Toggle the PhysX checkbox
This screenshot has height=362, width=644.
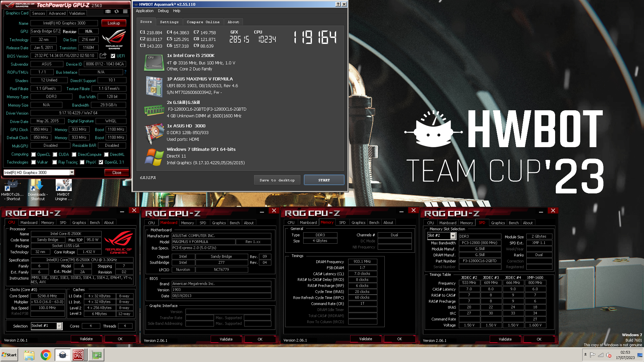point(82,162)
